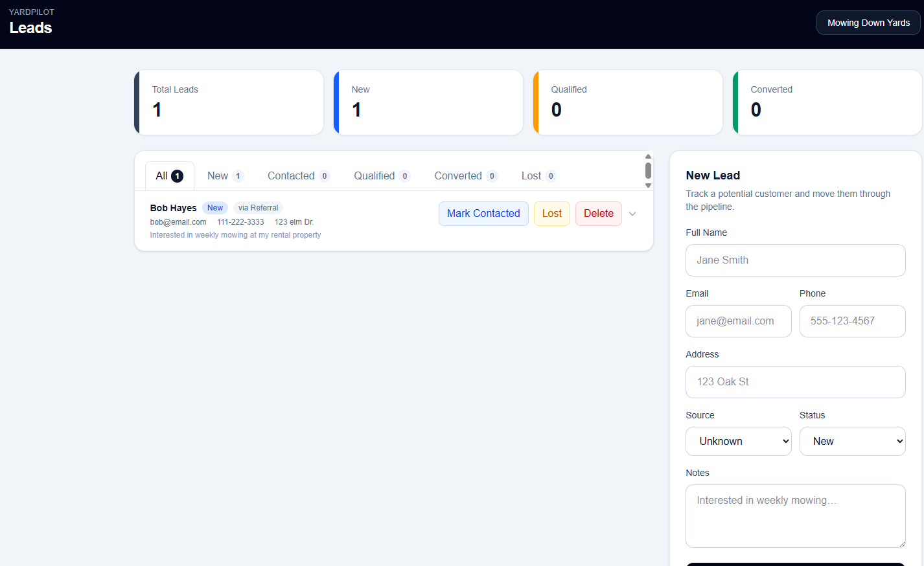The height and width of the screenshot is (566, 924).
Task: Click the Mowing Down Yards button
Action: (868, 23)
